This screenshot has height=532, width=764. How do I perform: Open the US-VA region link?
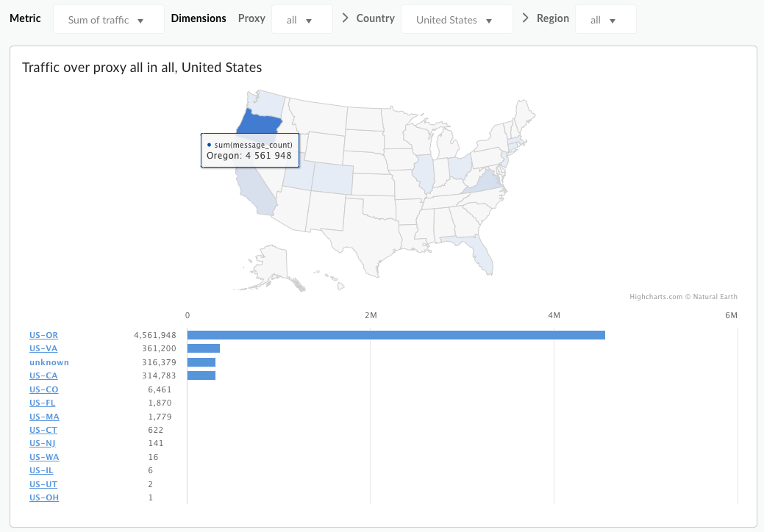[x=43, y=348]
